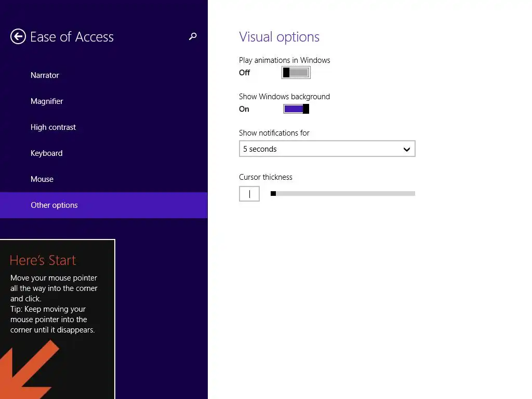Click the Cursor thickness slider track

point(343,193)
